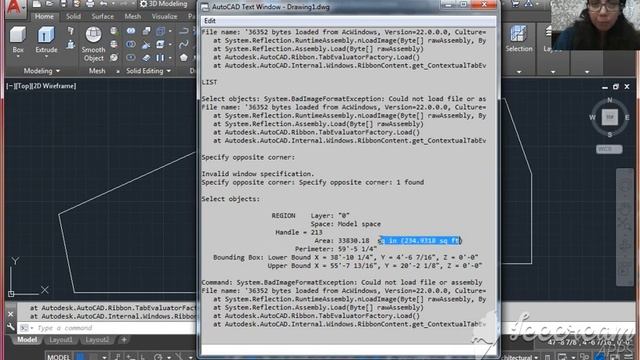Click the Save quick-access icon
The width and height of the screenshot is (640, 360).
coord(63,4)
